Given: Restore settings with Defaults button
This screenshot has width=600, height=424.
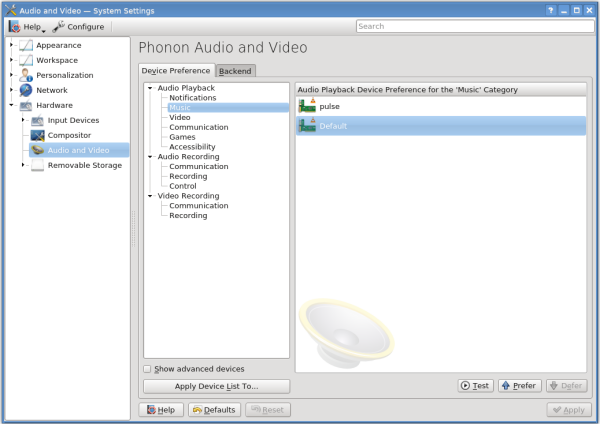Looking at the screenshot, I should pyautogui.click(x=214, y=410).
